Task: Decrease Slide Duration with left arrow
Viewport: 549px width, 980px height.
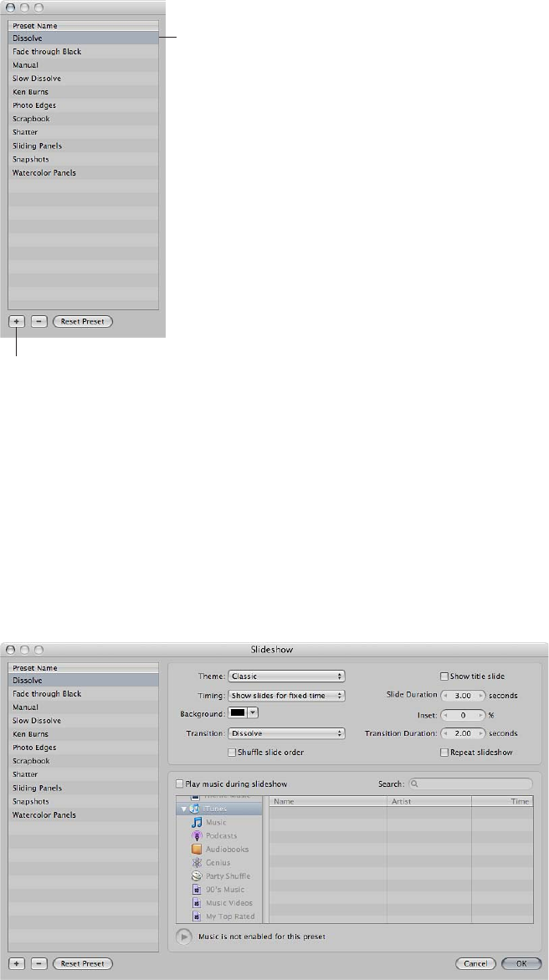Action: pos(446,695)
